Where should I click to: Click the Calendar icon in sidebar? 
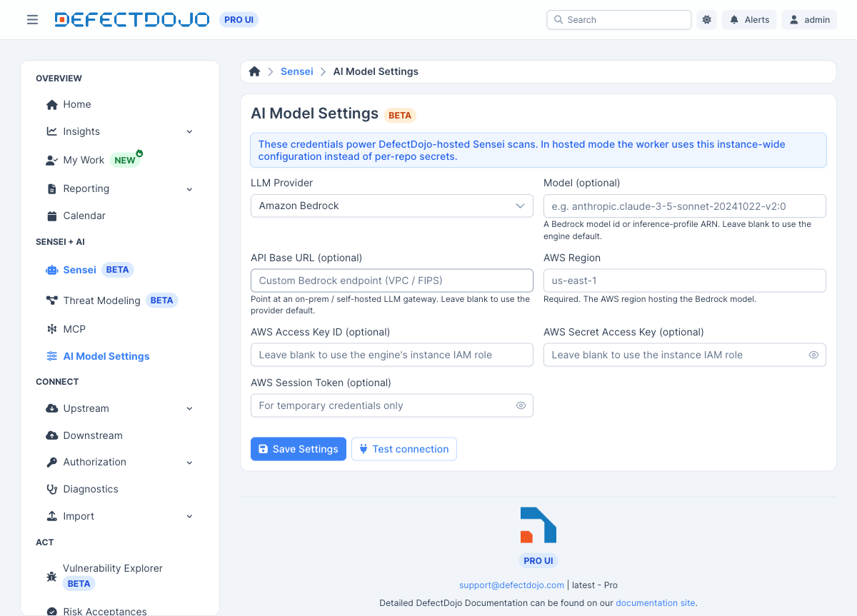tap(51, 216)
